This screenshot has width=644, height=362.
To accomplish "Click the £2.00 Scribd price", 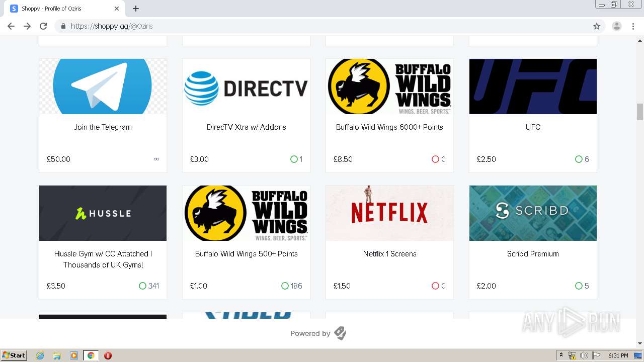I will coord(486,286).
